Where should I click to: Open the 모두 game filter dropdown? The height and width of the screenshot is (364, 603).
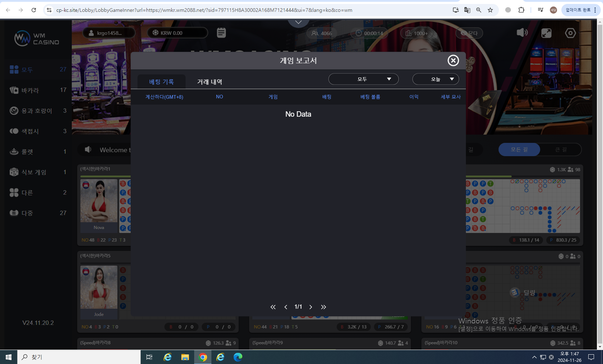pos(363,79)
